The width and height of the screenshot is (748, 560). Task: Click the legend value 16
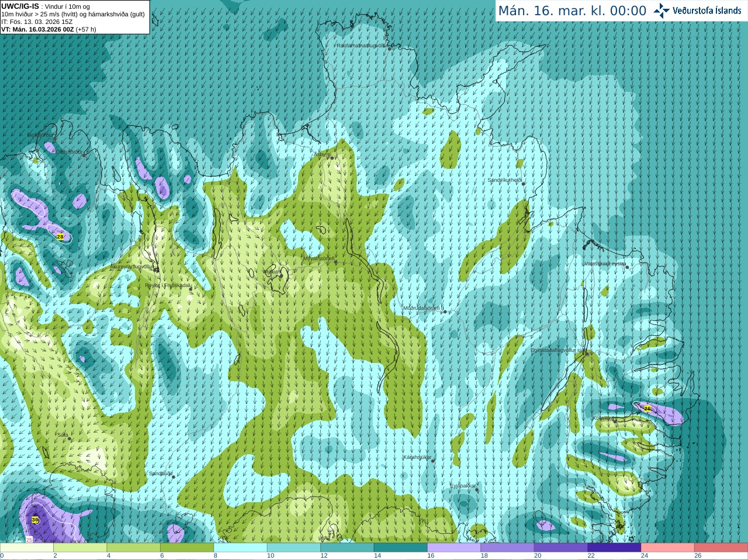pyautogui.click(x=431, y=556)
